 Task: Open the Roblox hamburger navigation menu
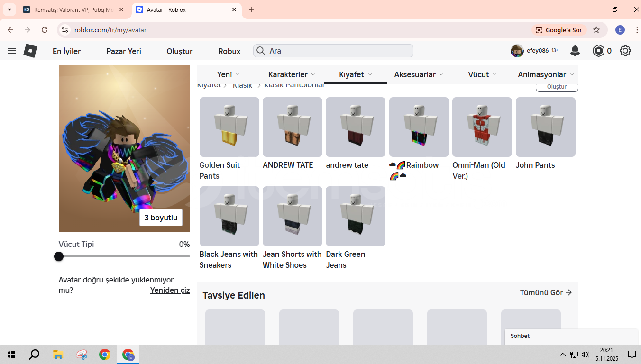(12, 51)
